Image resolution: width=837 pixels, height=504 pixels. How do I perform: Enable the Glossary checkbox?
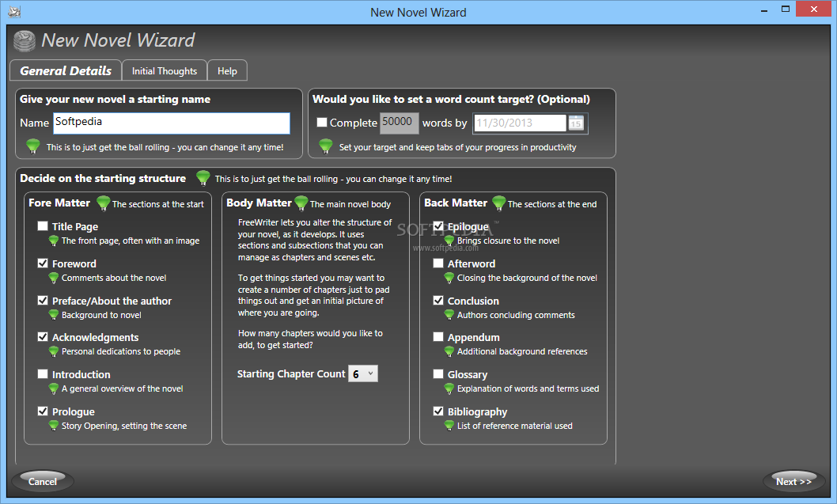point(438,373)
